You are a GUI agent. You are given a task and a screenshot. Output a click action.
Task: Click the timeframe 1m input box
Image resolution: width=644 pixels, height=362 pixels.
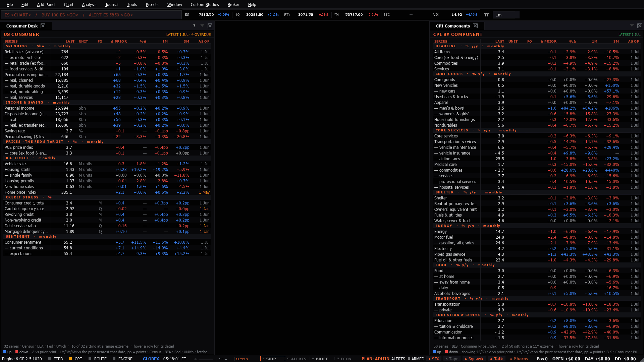click(506, 15)
